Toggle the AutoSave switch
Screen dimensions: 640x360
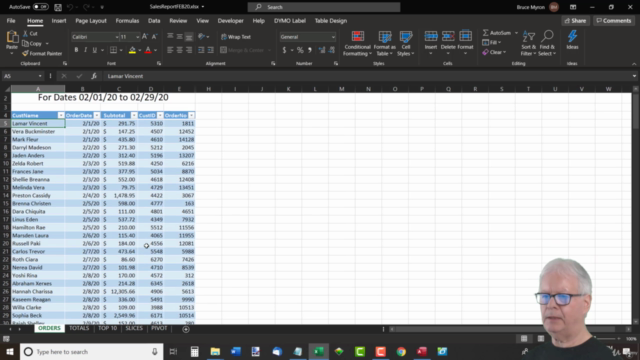pos(40,7)
